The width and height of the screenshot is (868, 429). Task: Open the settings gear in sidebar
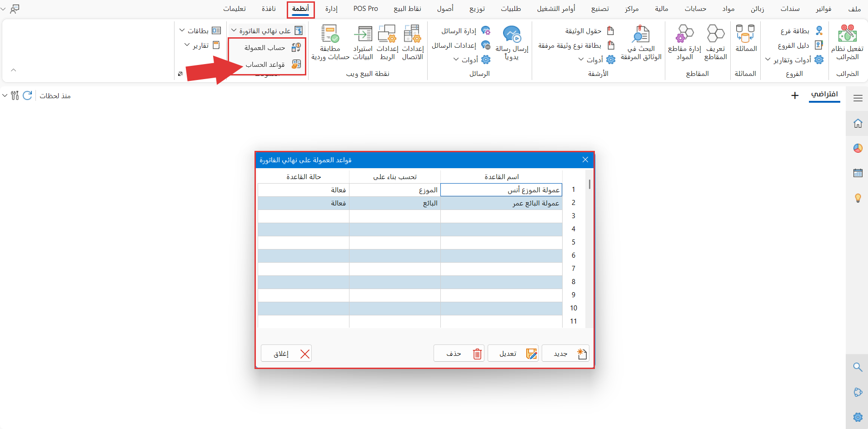pyautogui.click(x=858, y=417)
